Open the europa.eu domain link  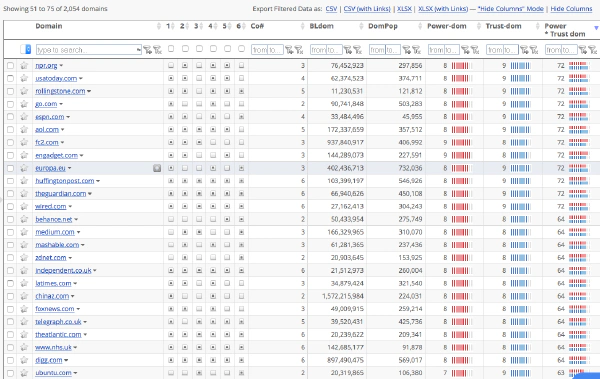(x=51, y=168)
